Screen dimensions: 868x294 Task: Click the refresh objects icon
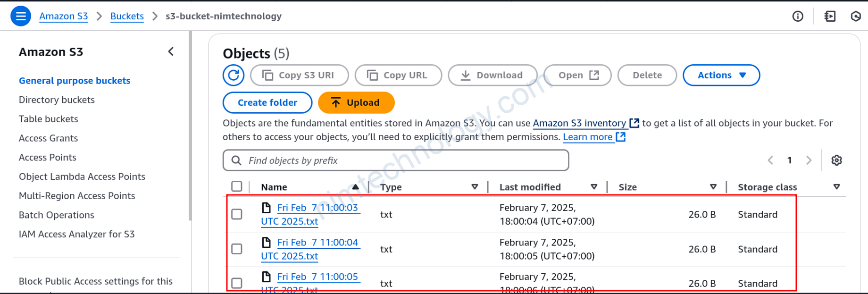[234, 75]
